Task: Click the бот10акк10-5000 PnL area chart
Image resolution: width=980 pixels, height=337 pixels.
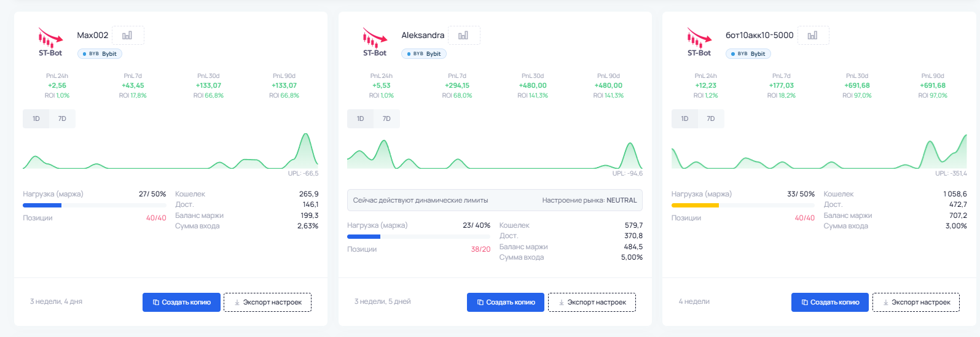Action: (819, 152)
